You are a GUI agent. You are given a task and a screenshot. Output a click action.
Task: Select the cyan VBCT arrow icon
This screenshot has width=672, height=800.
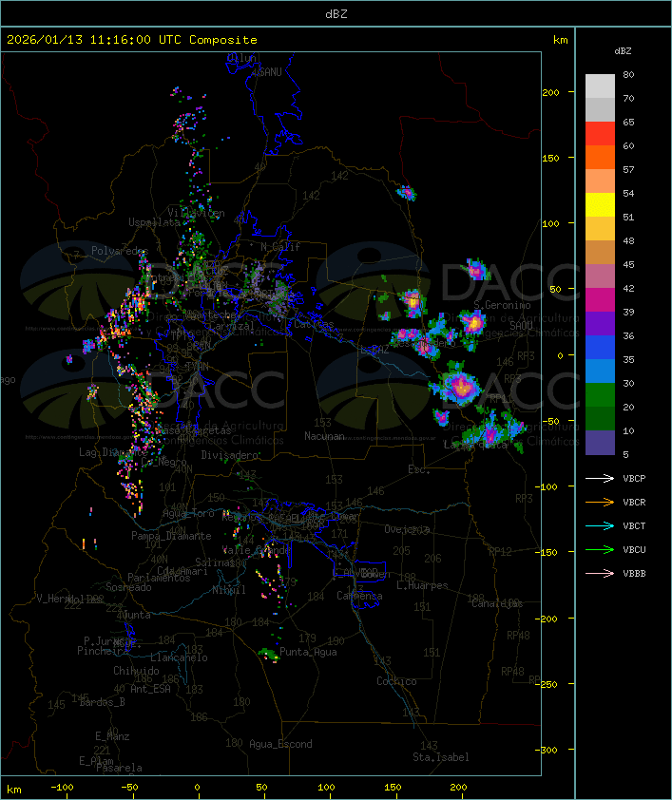pos(601,525)
